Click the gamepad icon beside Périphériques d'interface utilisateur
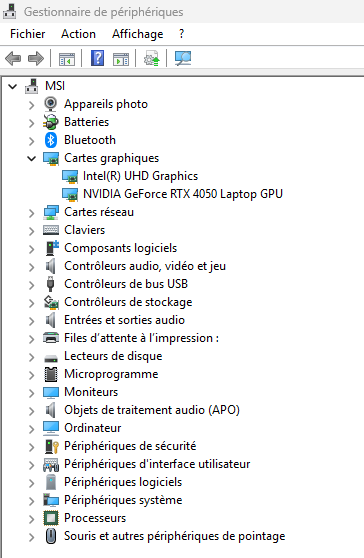Viewport: 364px width, 558px height. [x=51, y=465]
